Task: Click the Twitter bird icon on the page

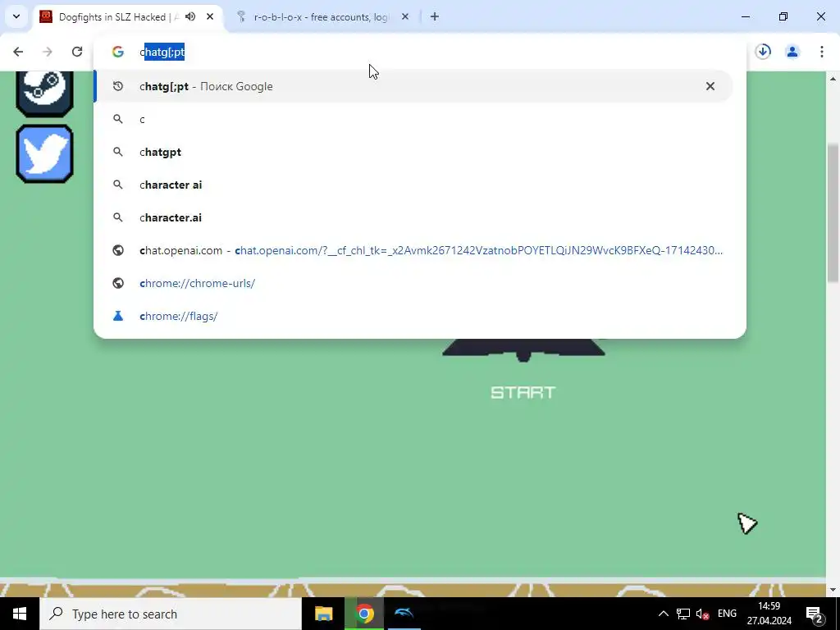Action: [44, 153]
